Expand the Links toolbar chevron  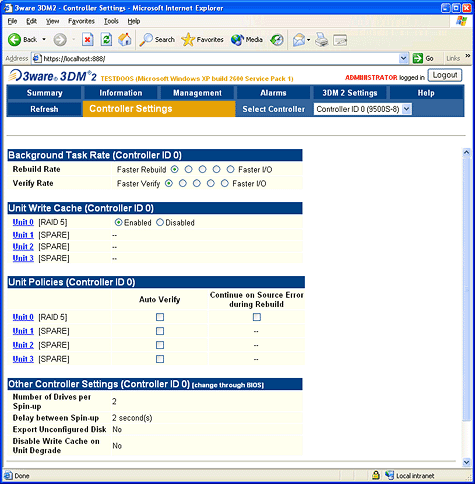click(467, 56)
